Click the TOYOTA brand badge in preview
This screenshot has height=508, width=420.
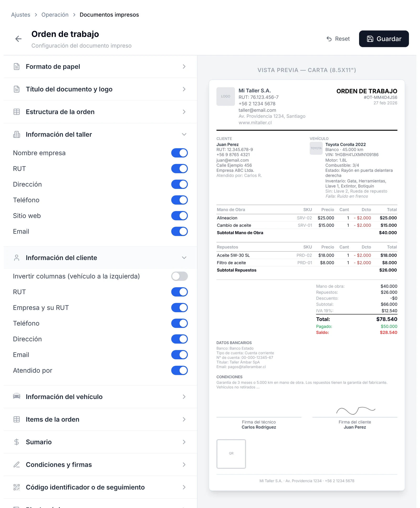316,148
